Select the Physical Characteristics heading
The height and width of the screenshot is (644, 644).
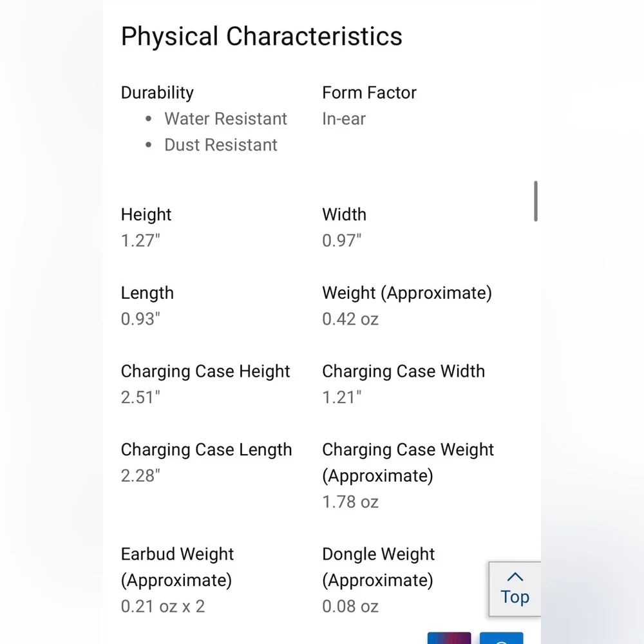(261, 36)
